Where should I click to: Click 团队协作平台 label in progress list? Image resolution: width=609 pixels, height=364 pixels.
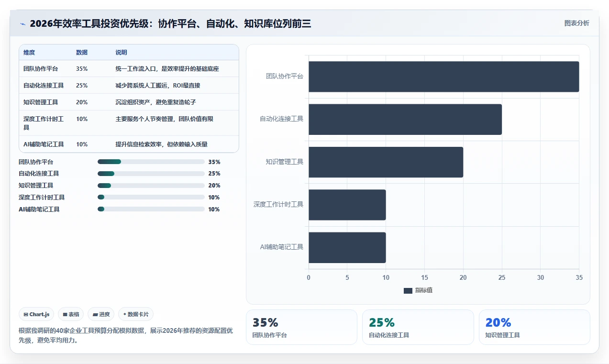[36, 162]
